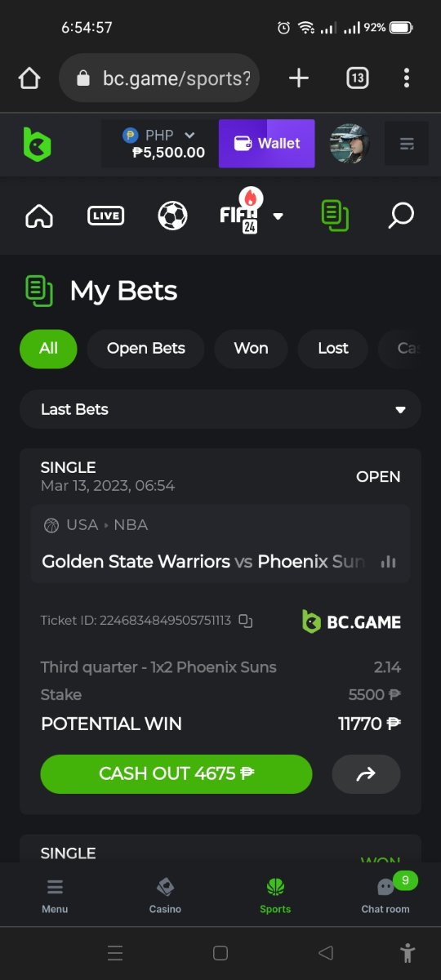The image size is (441, 980).
Task: Filter bets by Won
Action: click(x=251, y=348)
